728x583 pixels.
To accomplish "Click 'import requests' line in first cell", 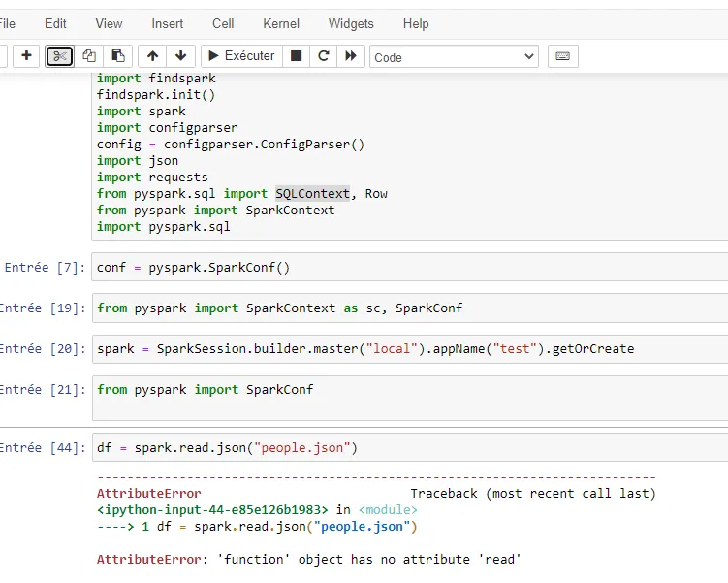I will click(x=152, y=177).
